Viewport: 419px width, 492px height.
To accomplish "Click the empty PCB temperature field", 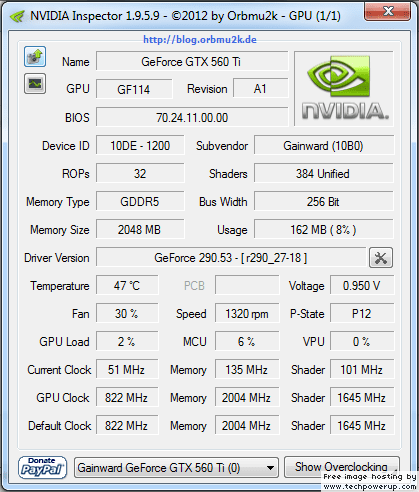I will [247, 285].
